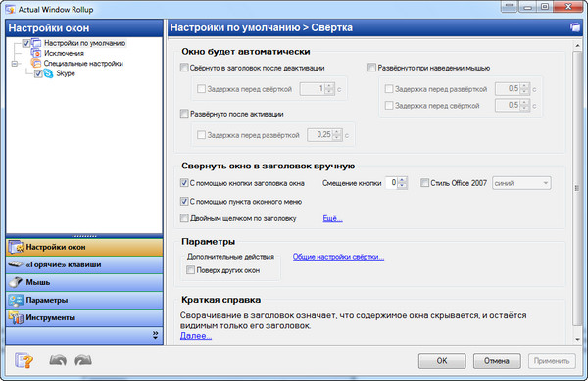Open the Ещё... link

coord(332,218)
